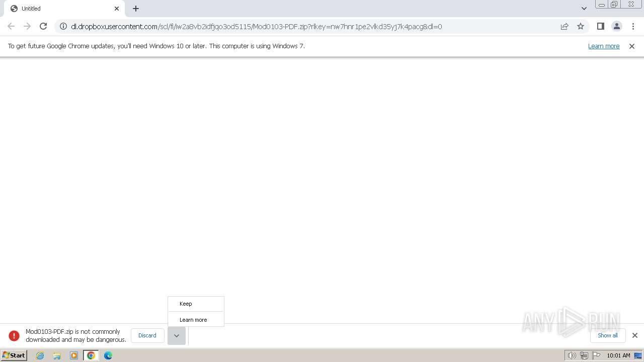This screenshot has width=644, height=362.
Task: Dismiss the Chrome update infobar
Action: pos(632,46)
